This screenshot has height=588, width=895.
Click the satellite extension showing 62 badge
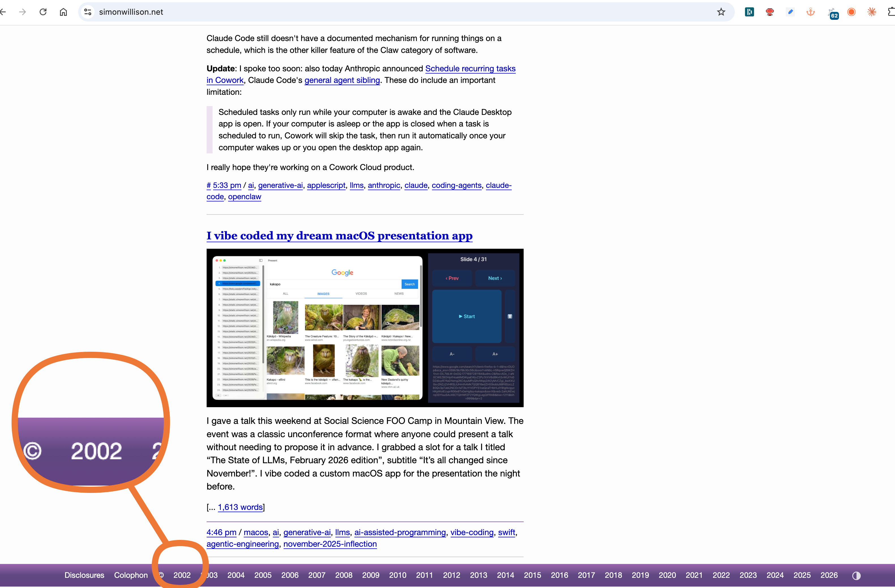(832, 12)
